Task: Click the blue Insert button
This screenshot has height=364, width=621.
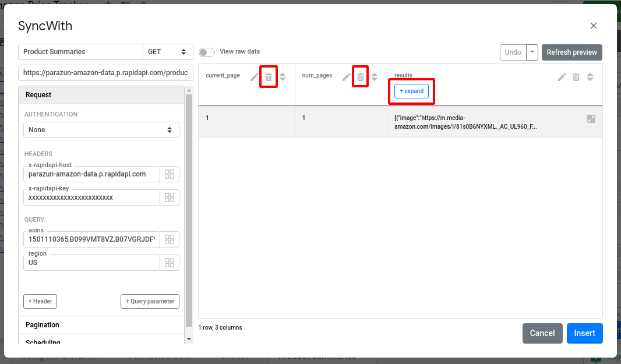Action: coord(584,333)
